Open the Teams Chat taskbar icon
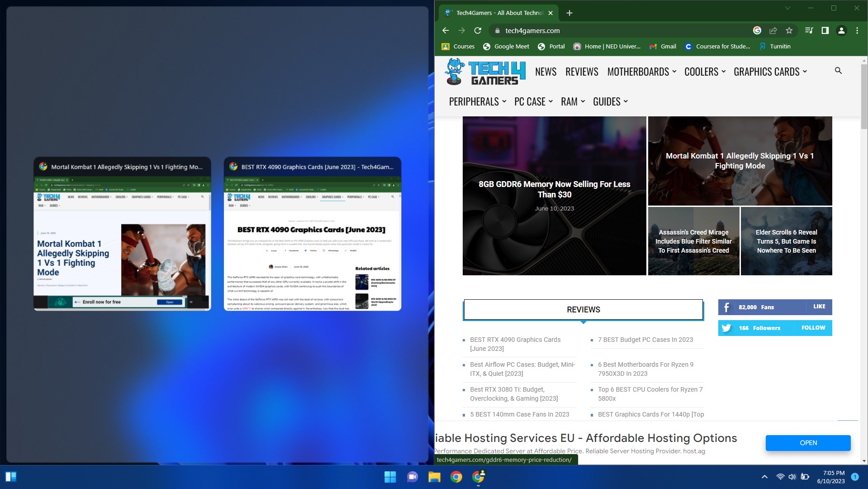Screen dimensions: 868x489 [x=412, y=477]
